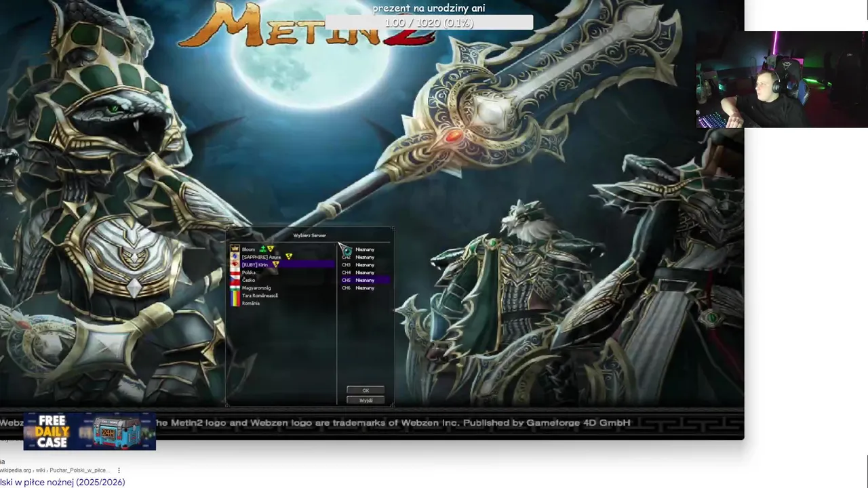Open the Polski w piłce nożnej (2025/2026) link
Viewport: 868px width, 488px height.
coord(62,482)
